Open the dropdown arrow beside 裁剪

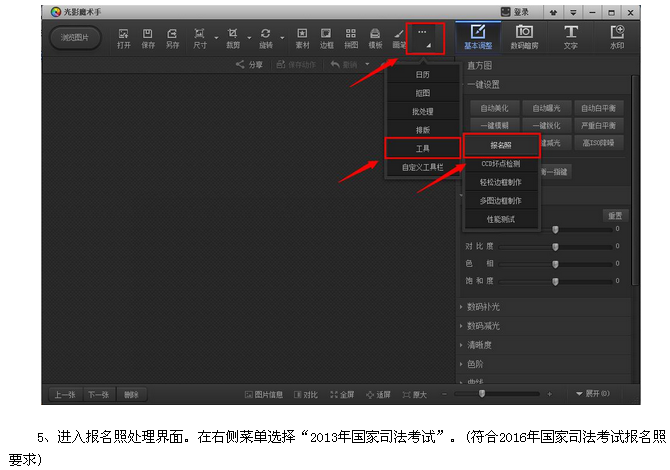pos(249,38)
